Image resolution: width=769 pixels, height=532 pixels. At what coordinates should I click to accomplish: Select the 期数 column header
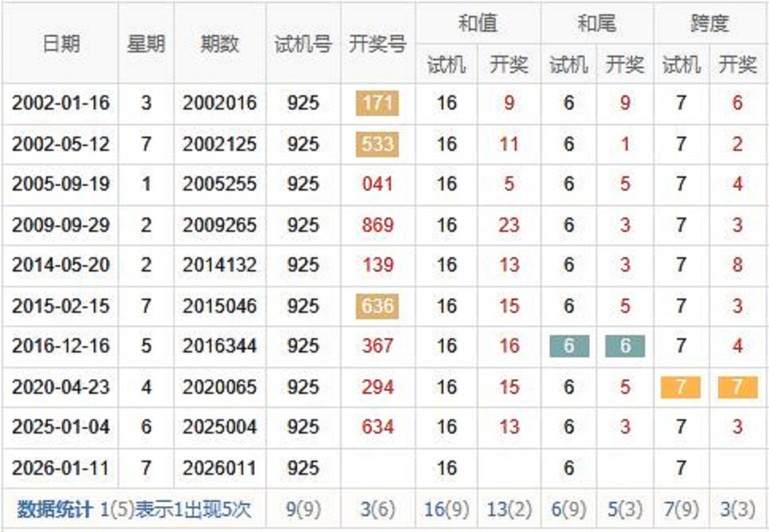[x=219, y=43]
